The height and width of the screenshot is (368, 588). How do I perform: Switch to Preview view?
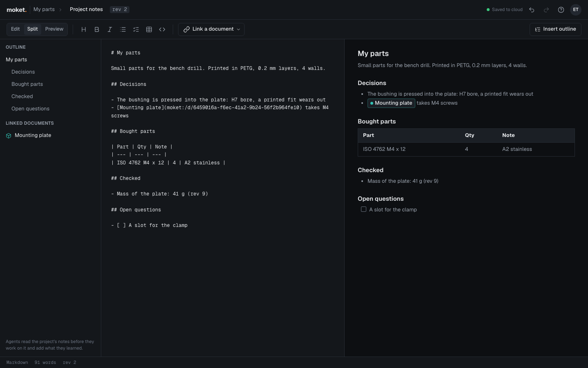[54, 29]
